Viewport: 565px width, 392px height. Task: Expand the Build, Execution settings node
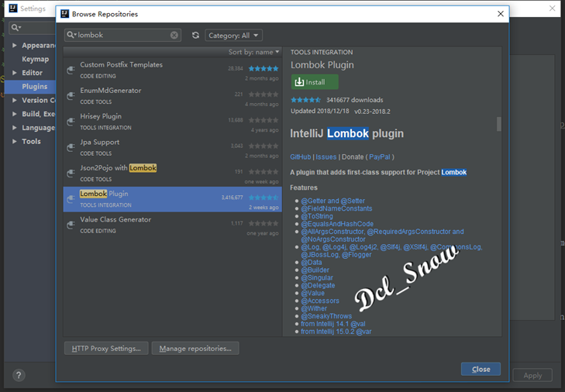15,113
